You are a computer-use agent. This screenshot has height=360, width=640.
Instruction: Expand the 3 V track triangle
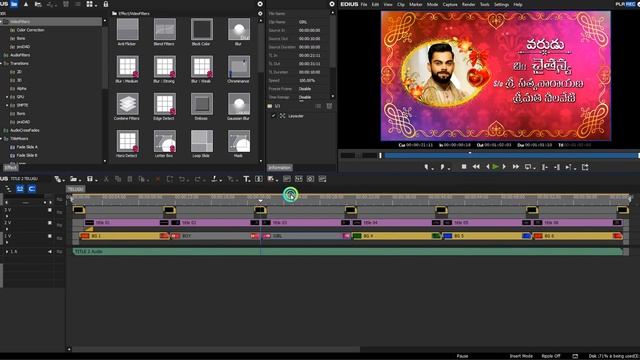coord(7,216)
